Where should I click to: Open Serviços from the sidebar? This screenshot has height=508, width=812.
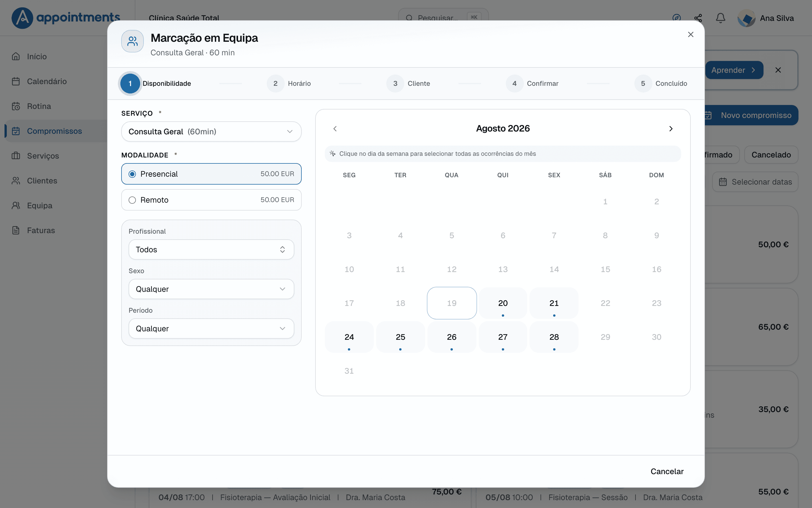pyautogui.click(x=43, y=156)
